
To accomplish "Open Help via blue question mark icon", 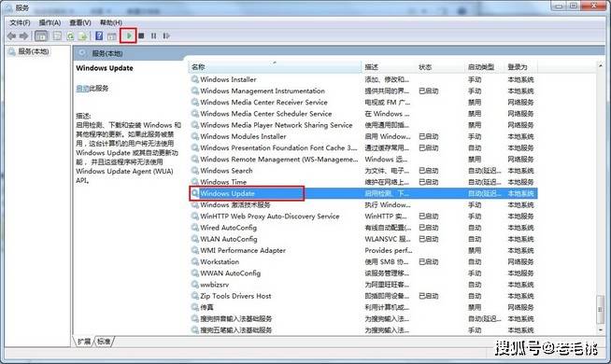I will (99, 36).
